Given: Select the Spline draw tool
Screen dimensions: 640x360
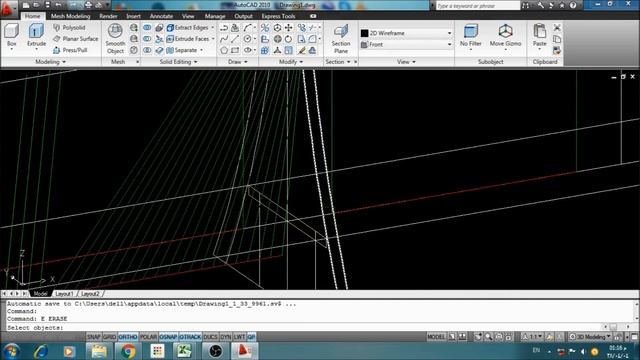Looking at the screenshot, I should click(224, 39).
